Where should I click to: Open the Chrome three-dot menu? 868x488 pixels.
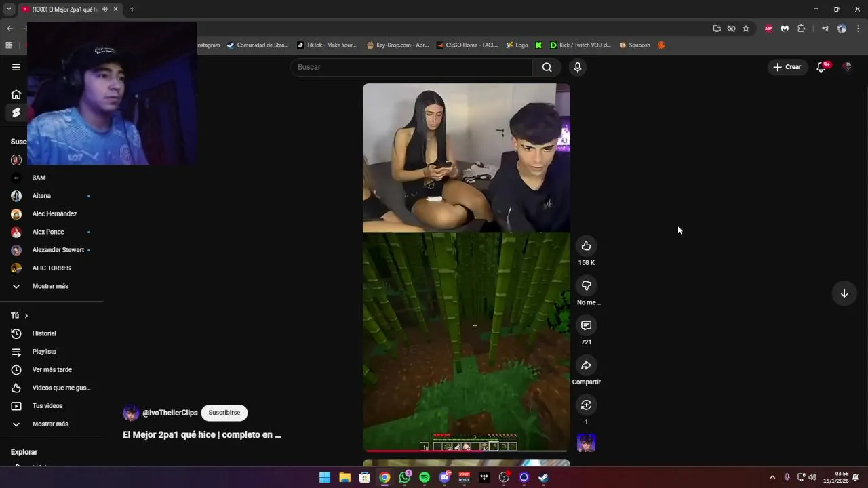point(859,28)
